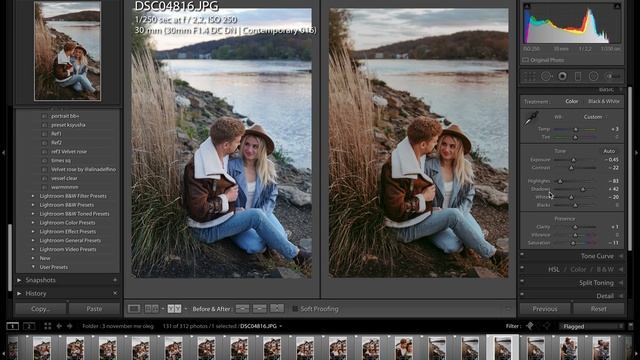640x360 pixels.
Task: Select the Adjustment Brush tool
Action: pos(611,76)
